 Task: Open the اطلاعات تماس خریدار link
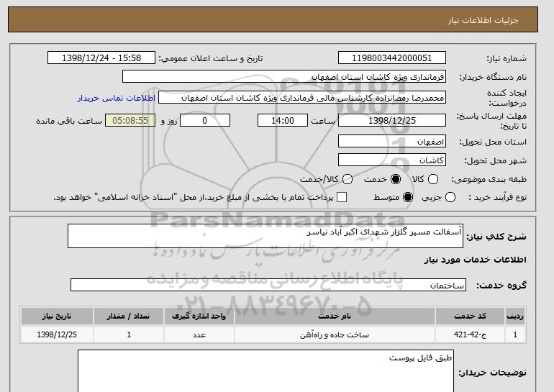117,98
